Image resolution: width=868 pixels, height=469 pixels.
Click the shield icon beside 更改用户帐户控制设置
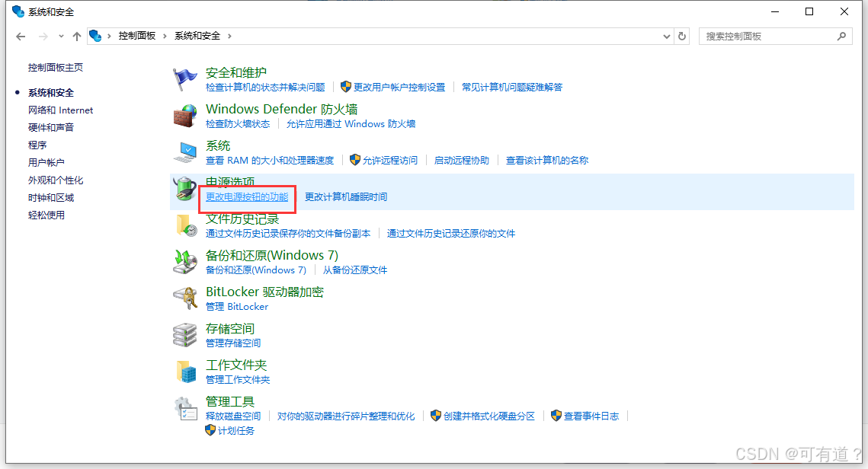coord(346,87)
